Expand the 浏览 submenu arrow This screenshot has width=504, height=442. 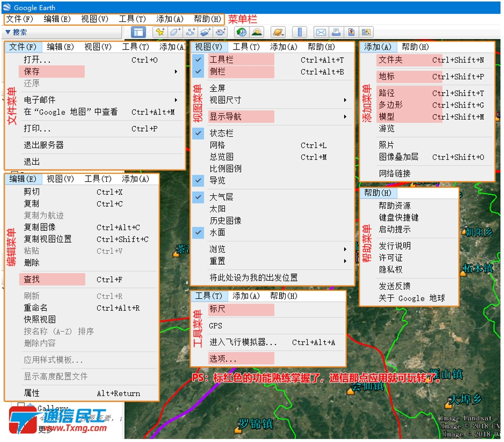[345, 249]
